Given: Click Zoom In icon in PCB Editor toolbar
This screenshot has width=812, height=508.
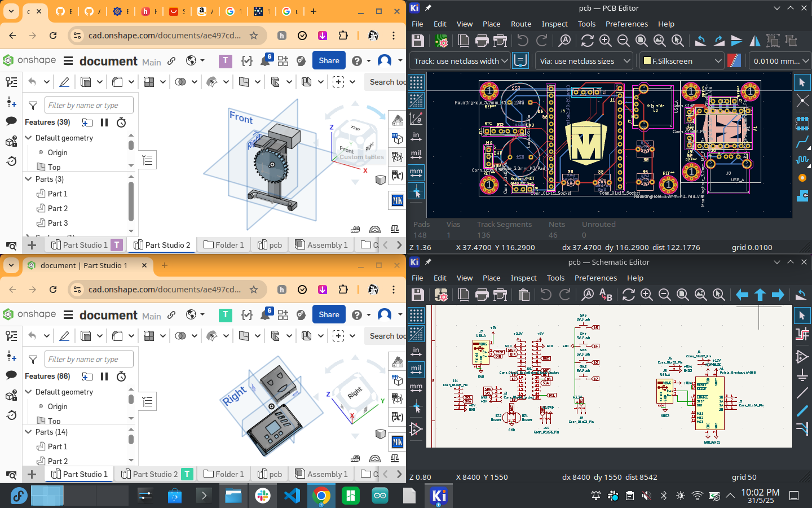Looking at the screenshot, I should tap(606, 41).
